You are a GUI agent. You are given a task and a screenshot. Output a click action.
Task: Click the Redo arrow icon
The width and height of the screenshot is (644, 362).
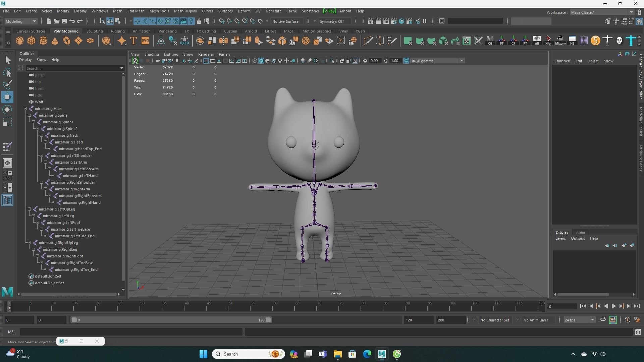coord(80,21)
